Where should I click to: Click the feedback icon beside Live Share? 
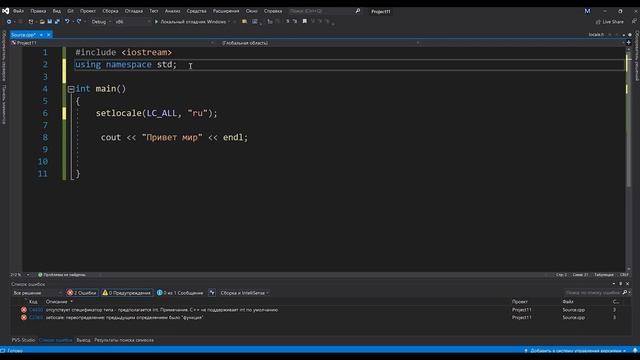point(634,22)
